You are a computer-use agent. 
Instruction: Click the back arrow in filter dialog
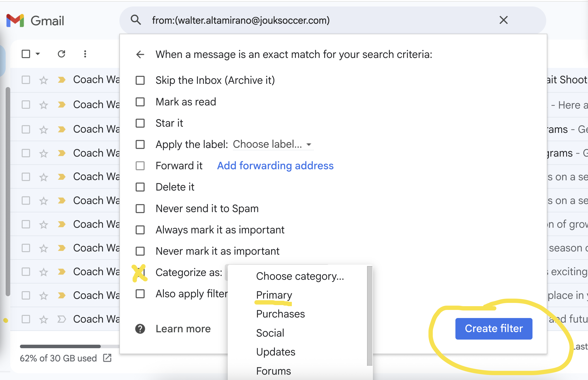[140, 54]
